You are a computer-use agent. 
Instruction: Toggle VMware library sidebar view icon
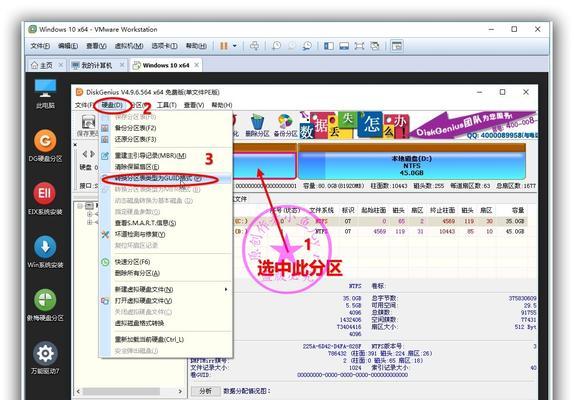pyautogui.click(x=329, y=46)
